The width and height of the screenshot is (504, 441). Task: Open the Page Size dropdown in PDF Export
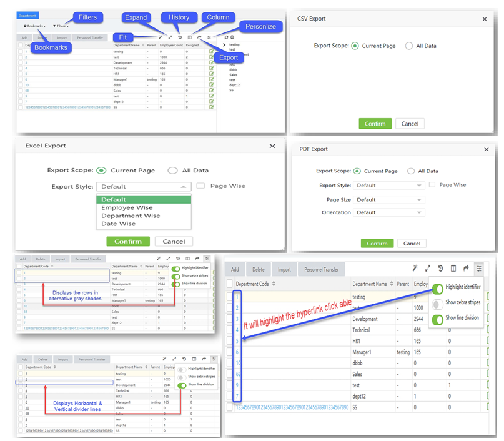coord(389,200)
